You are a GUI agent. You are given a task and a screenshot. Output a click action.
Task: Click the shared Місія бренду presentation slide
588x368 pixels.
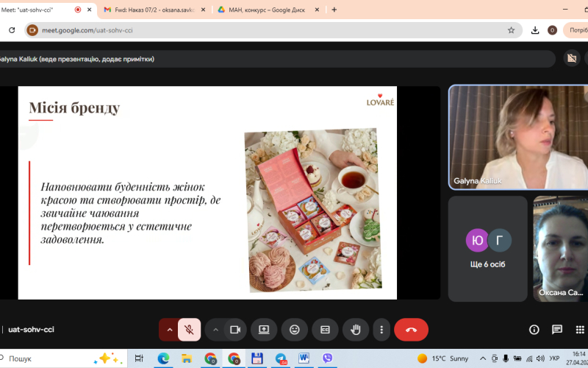pyautogui.click(x=207, y=193)
